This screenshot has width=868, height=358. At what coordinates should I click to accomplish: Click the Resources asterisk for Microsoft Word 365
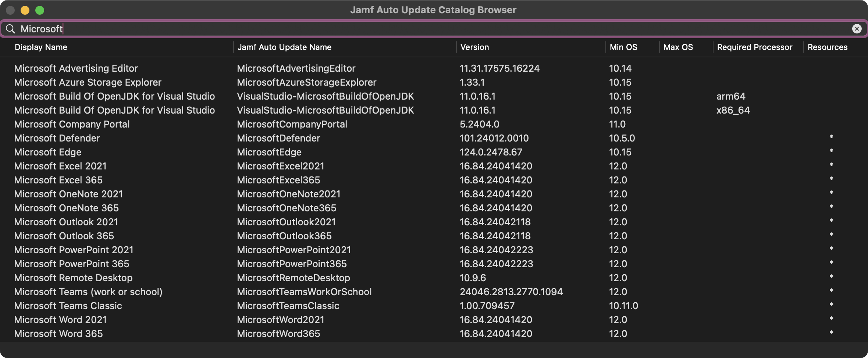(x=831, y=333)
